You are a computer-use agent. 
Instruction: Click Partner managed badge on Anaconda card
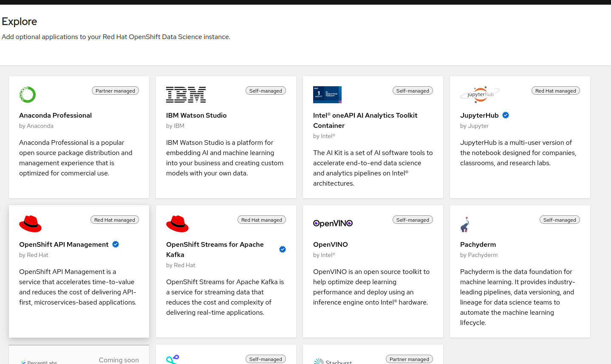point(115,91)
